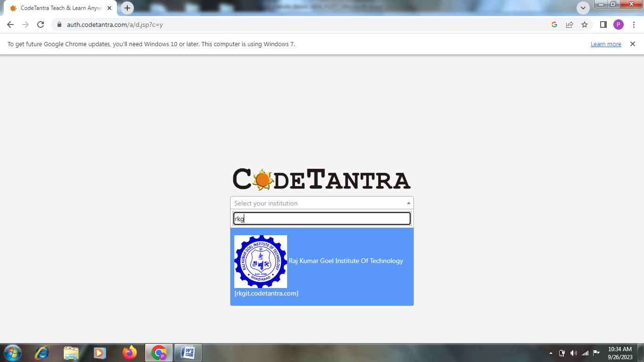Screen dimensions: 644x362
Task: Select the CodeTantra Teach & Learn tab
Action: [61, 8]
